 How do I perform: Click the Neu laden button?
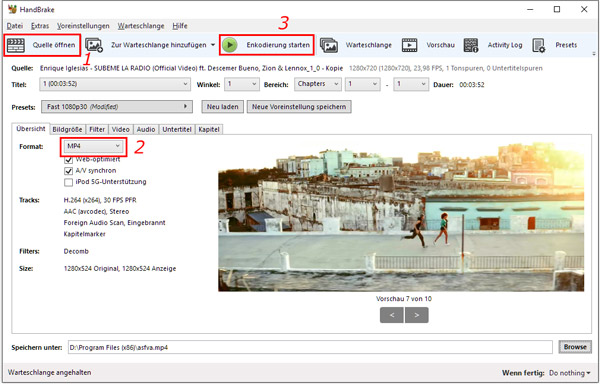222,107
